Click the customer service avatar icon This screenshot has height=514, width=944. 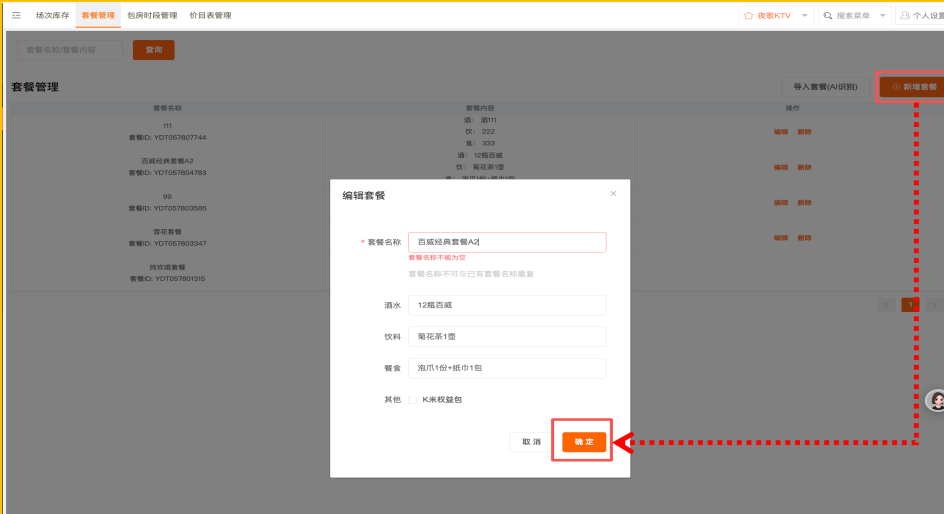point(937,400)
